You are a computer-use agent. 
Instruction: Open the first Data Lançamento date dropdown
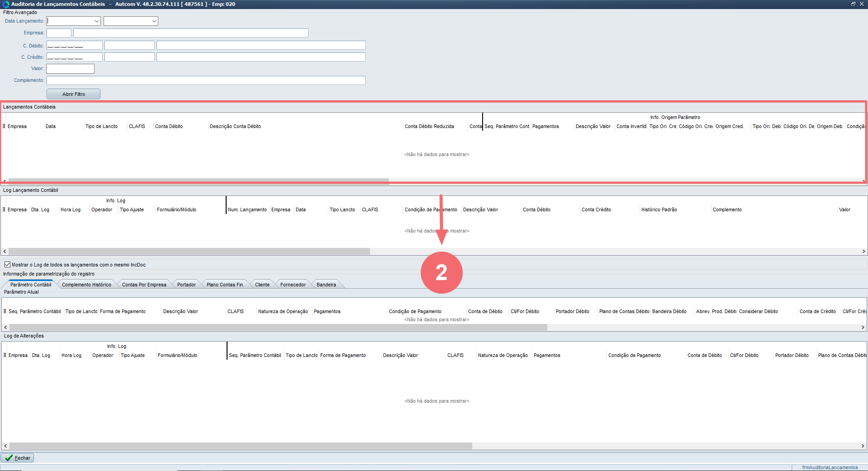[x=96, y=21]
